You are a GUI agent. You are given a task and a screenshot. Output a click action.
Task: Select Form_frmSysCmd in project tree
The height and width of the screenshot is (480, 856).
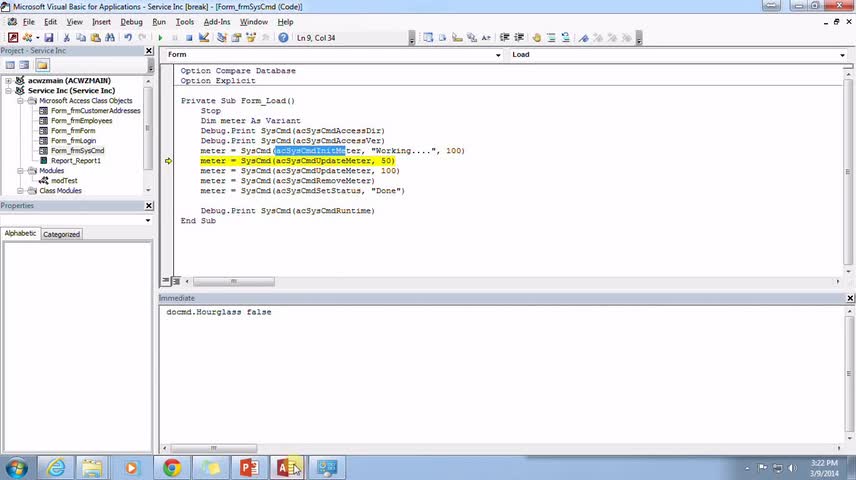pos(78,151)
